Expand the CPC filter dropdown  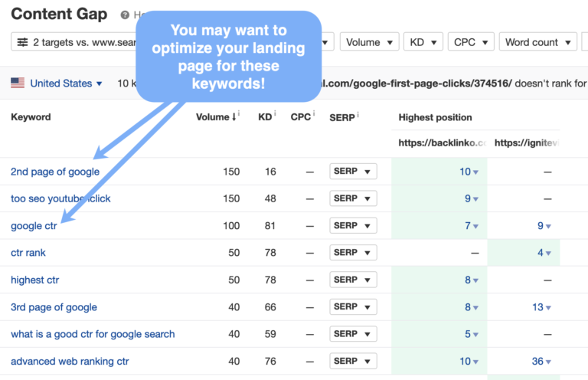(470, 42)
